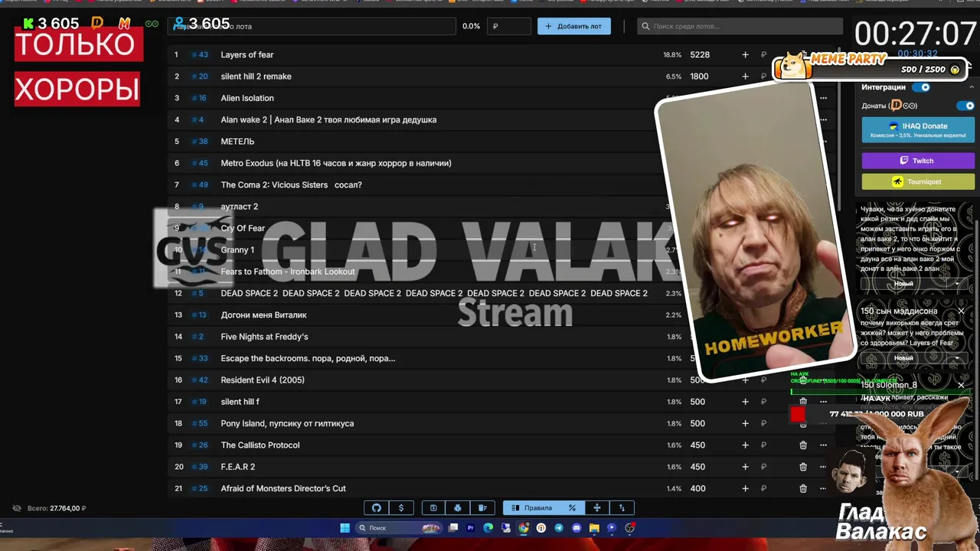Viewport: 980px width, 551px height.
Task: Add amount to Layers of fear lot
Action: click(x=745, y=55)
